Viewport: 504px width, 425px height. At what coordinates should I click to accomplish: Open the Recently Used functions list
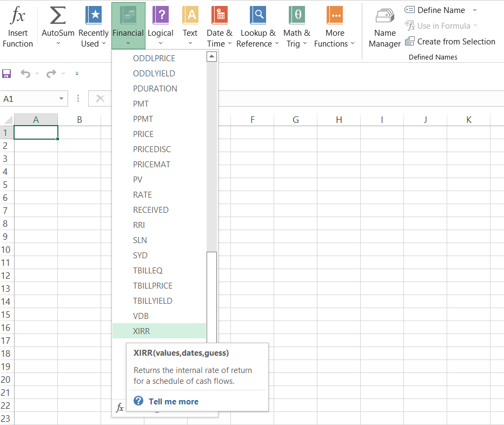tap(93, 16)
